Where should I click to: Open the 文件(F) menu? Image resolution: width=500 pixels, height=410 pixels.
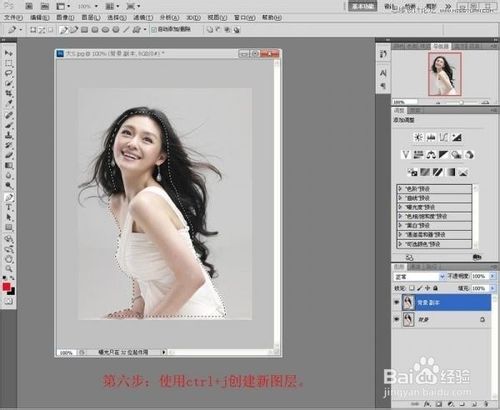pyautogui.click(x=13, y=17)
